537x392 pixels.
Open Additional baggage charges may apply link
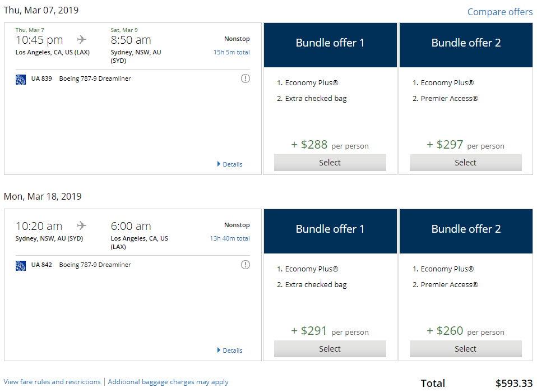168,382
